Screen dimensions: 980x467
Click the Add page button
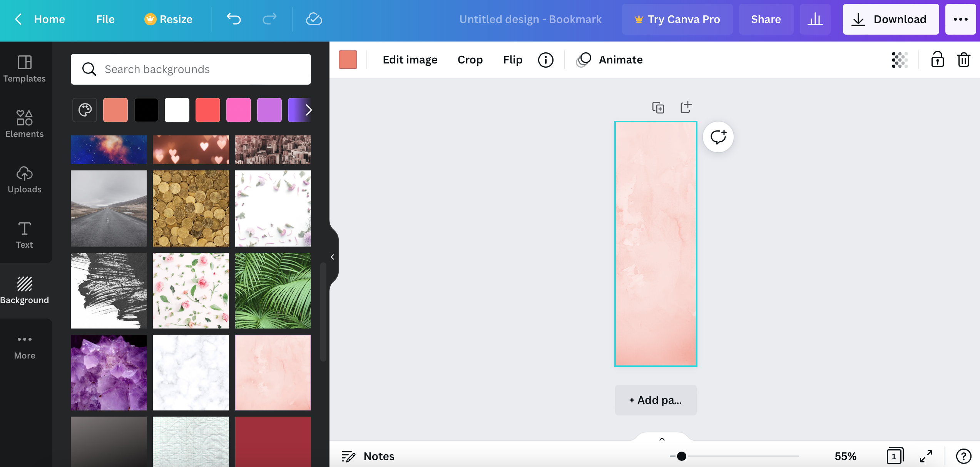click(656, 400)
